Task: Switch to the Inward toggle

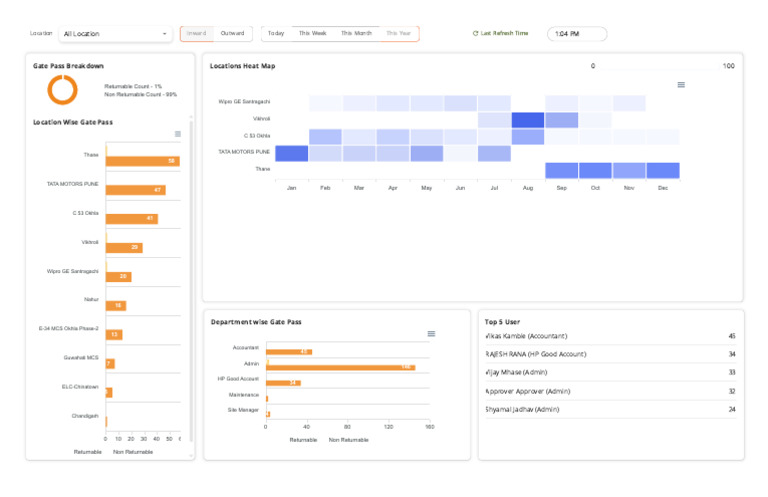Action: coord(196,33)
